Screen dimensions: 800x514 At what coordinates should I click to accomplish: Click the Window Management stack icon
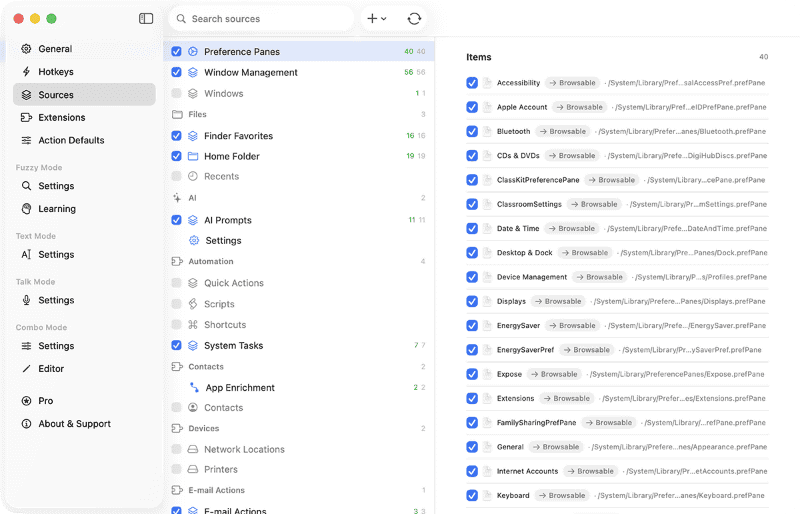[193, 72]
